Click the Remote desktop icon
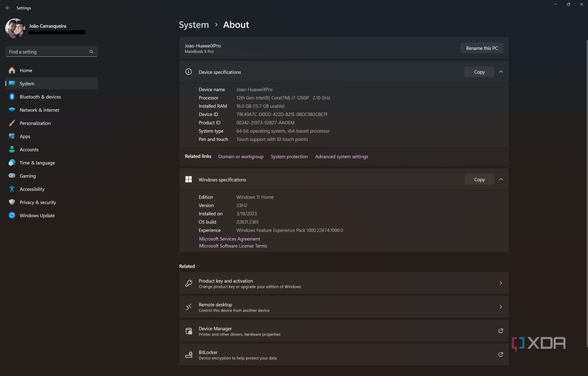Viewport: 588px width, 376px height. [x=189, y=307]
